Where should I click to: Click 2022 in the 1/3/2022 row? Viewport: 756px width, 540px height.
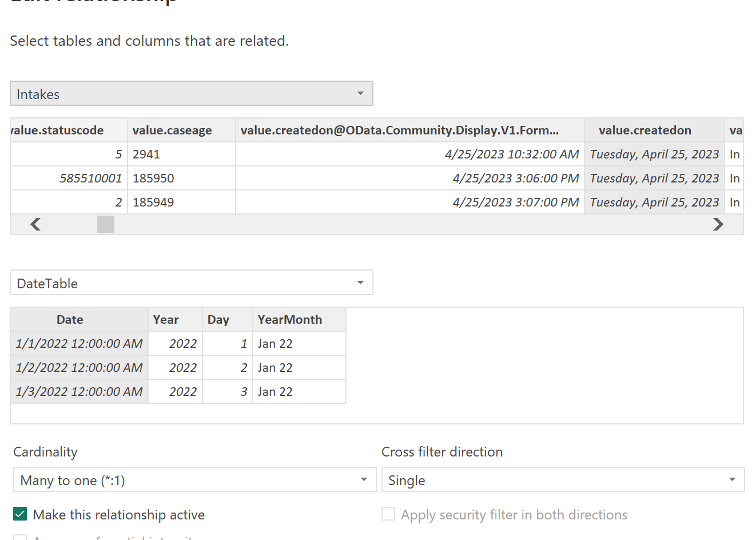tap(176, 392)
